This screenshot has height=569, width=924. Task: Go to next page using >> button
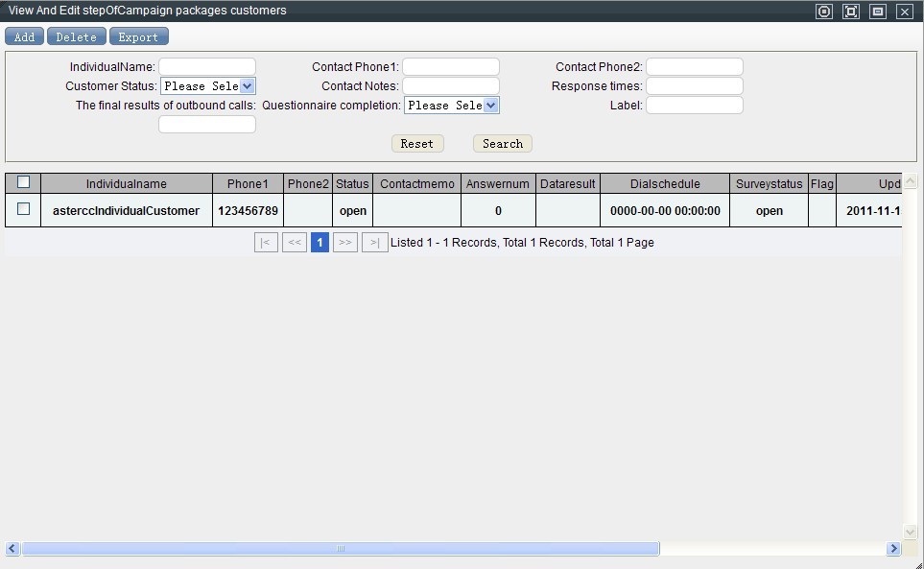345,243
